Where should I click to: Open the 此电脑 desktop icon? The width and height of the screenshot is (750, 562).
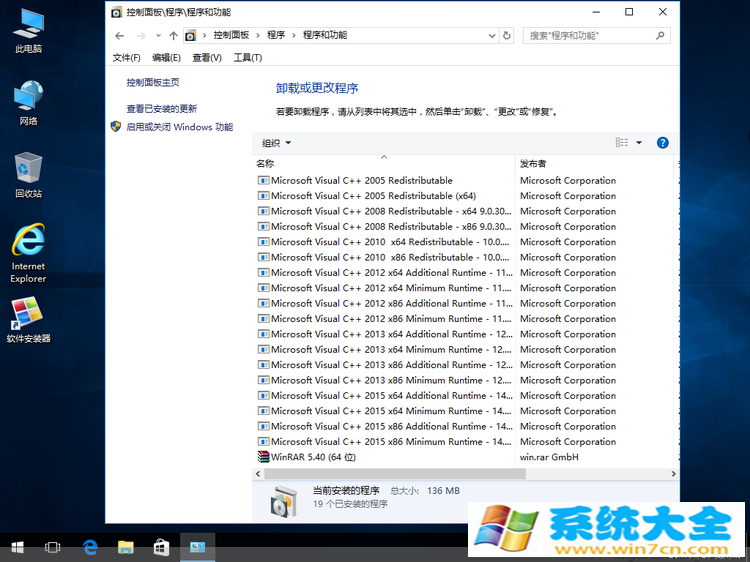(x=29, y=30)
